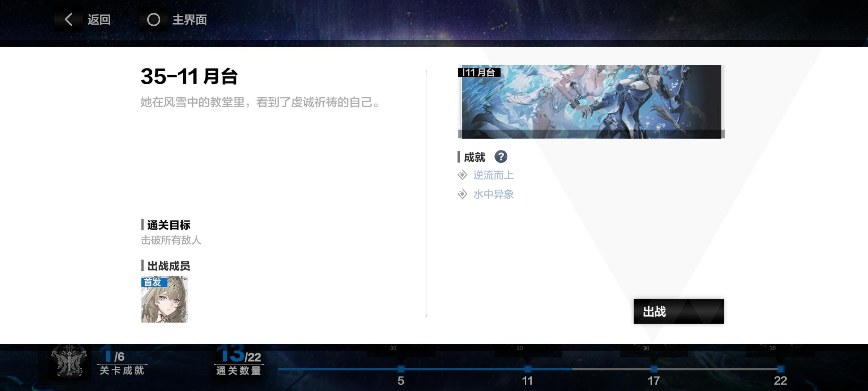Screen dimensions: 868x391
Task: Start the battle with 出战 button
Action: point(678,311)
